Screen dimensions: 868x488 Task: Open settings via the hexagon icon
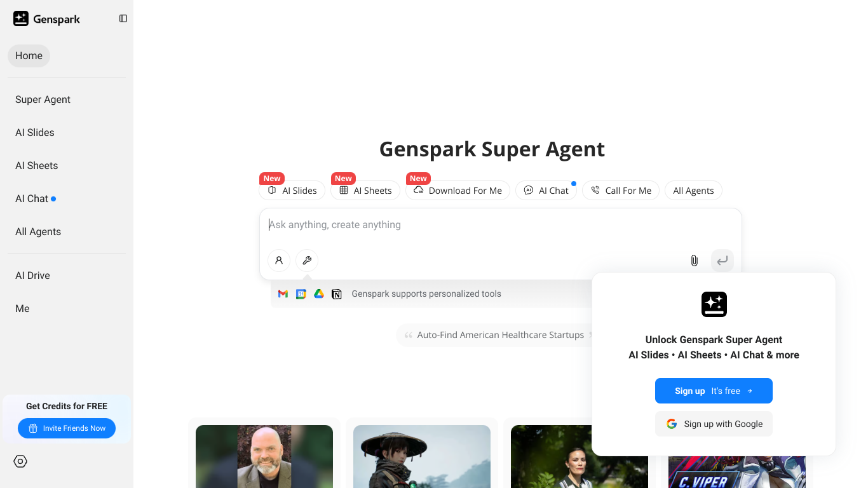tap(20, 461)
